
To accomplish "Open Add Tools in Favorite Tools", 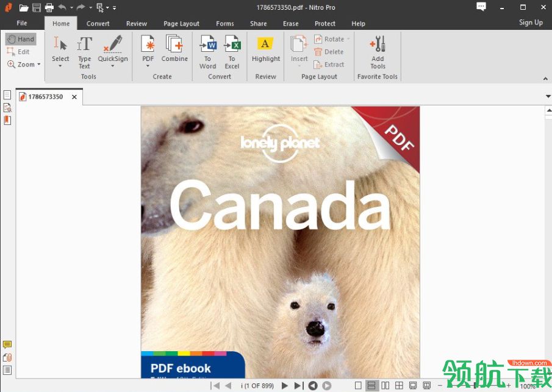I will coord(378,52).
